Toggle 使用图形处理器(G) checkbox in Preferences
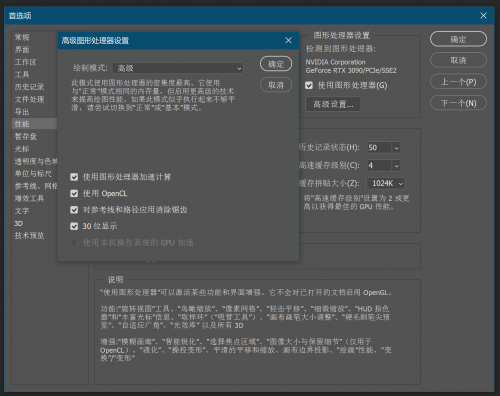This screenshot has width=500, height=396. tap(309, 86)
